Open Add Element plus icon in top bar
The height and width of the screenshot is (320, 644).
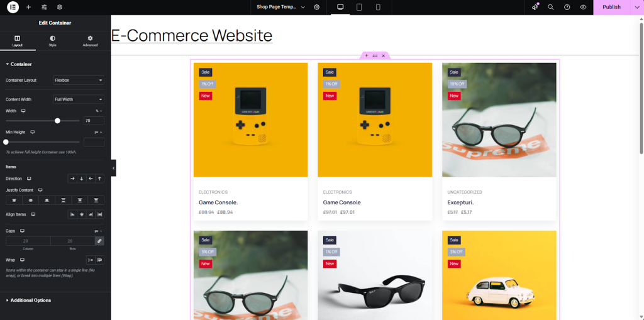[x=28, y=7]
